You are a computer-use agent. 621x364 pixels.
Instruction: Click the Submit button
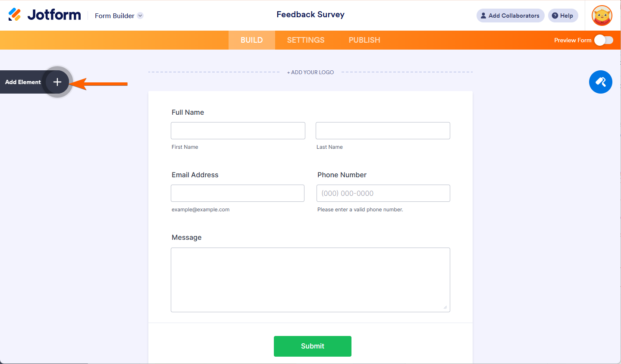pyautogui.click(x=312, y=346)
